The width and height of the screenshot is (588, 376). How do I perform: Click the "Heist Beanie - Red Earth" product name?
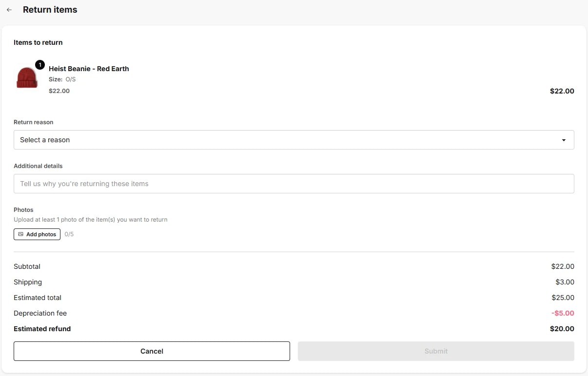point(89,69)
